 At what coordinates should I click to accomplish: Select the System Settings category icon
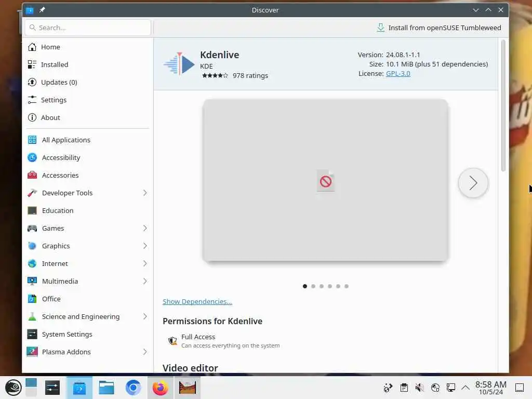32,334
